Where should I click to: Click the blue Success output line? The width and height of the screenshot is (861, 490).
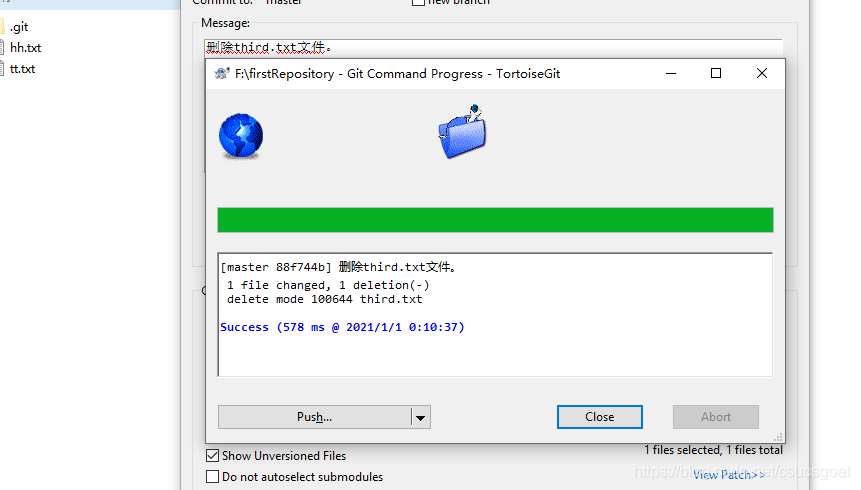pos(342,327)
